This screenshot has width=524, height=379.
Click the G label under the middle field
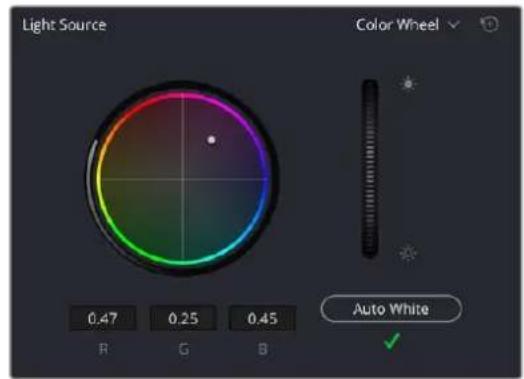coord(184,349)
